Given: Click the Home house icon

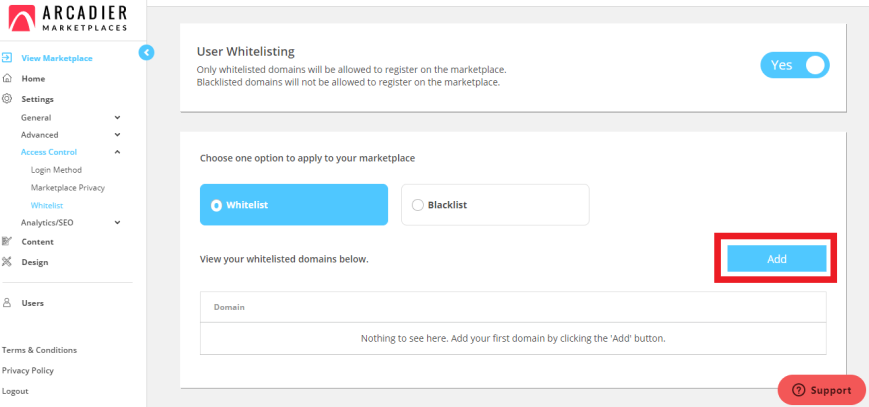Looking at the screenshot, I should click(7, 78).
